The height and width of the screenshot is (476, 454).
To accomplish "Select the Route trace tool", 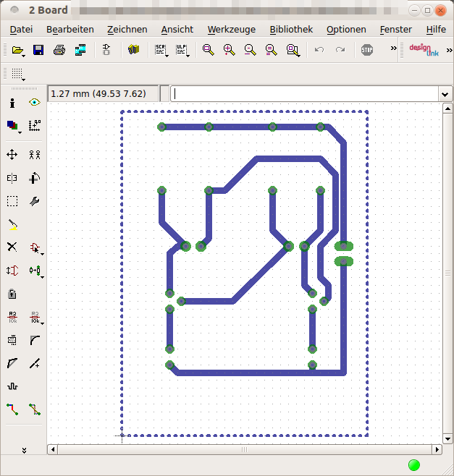I will (x=12, y=409).
